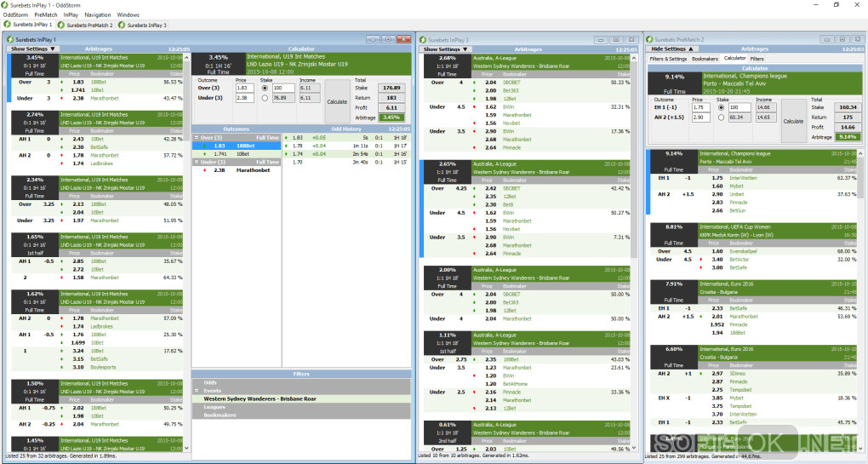Open the PreMatch menu

point(45,15)
